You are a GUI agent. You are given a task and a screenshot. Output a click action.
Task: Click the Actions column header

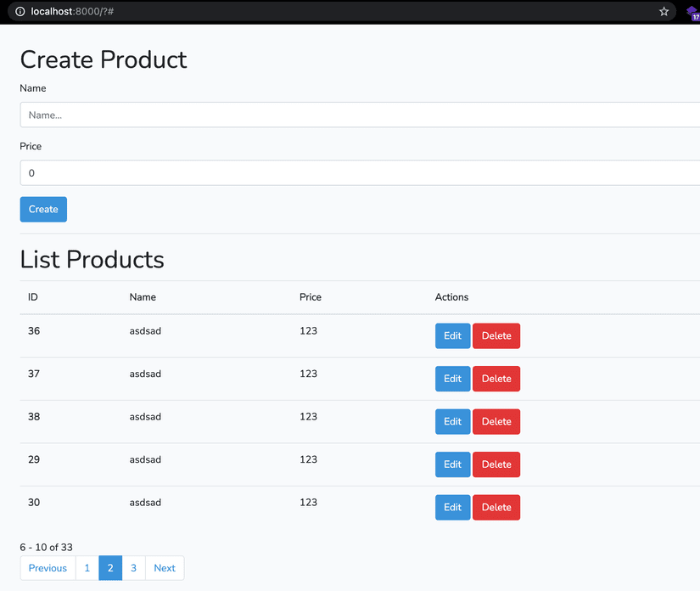(x=451, y=297)
